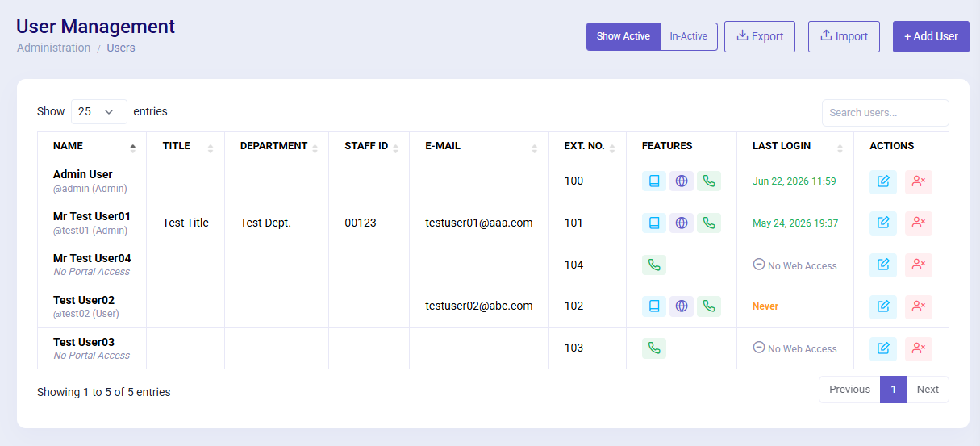
Task: Click the Test Title cell
Action: [186, 223]
